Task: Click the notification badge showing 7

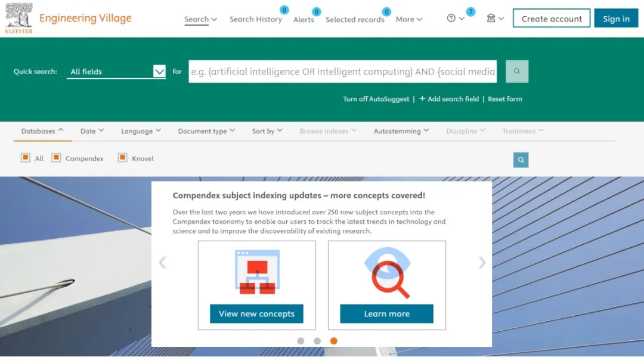Action: coord(470,11)
